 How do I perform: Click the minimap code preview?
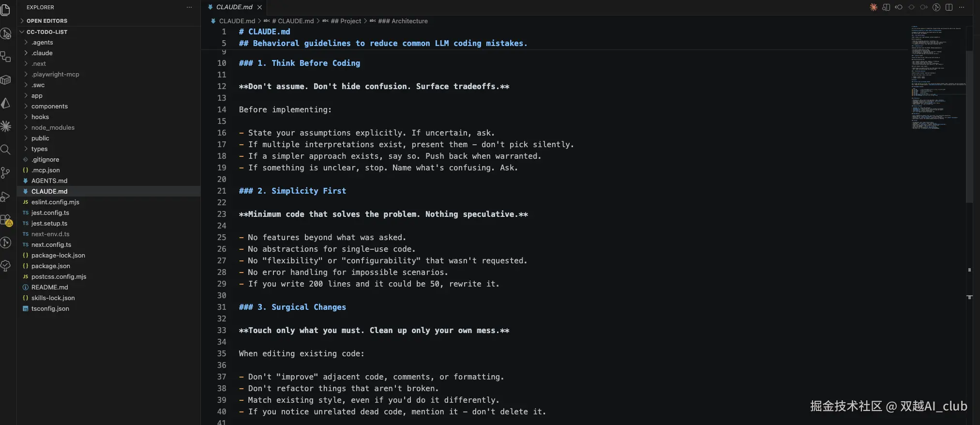pyautogui.click(x=936, y=77)
